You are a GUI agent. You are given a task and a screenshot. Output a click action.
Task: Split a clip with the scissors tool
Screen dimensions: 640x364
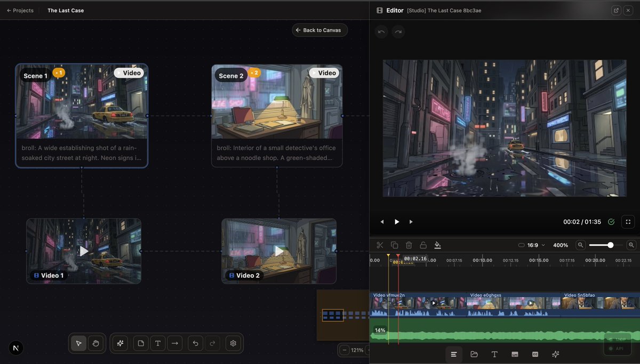click(x=379, y=245)
